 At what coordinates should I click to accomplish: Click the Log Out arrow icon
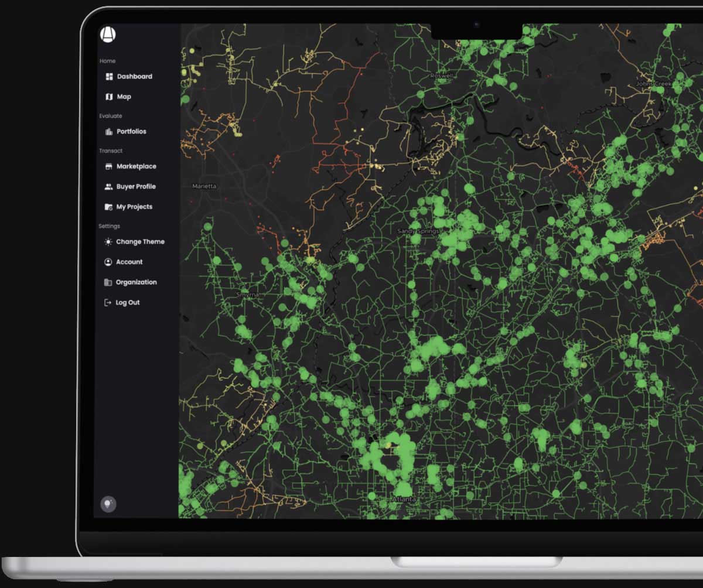click(x=108, y=303)
